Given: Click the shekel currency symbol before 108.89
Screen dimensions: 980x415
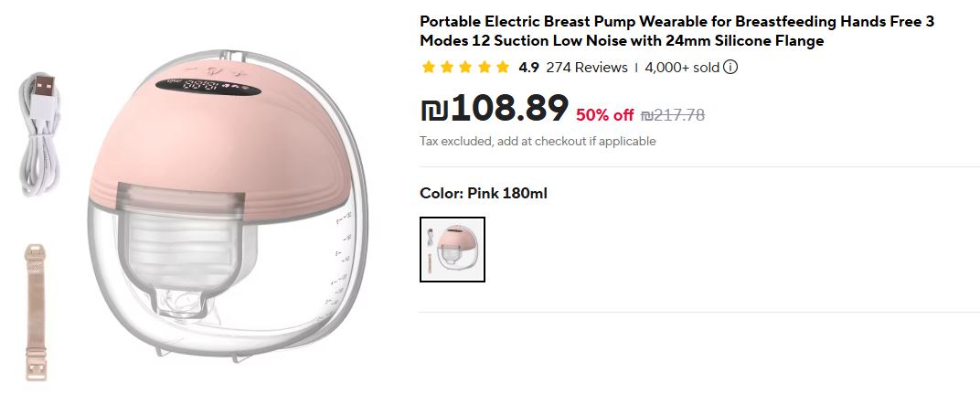Looking at the screenshot, I should 433,110.
